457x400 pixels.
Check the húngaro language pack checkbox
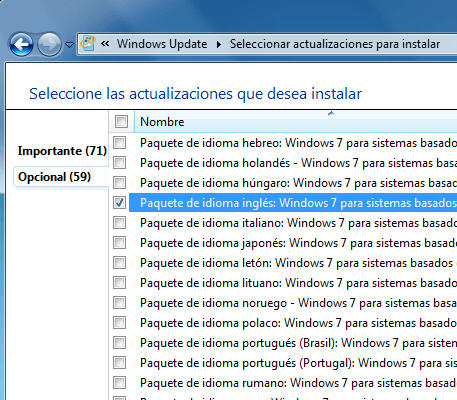(119, 183)
